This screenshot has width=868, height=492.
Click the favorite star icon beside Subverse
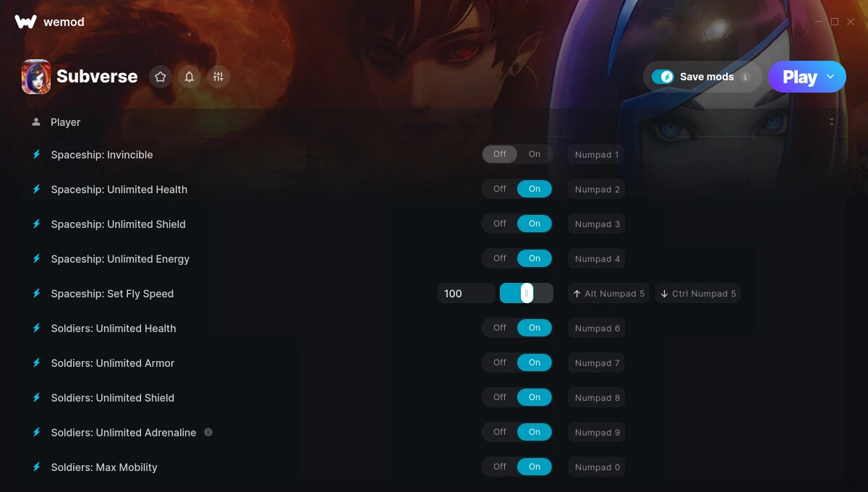point(161,77)
